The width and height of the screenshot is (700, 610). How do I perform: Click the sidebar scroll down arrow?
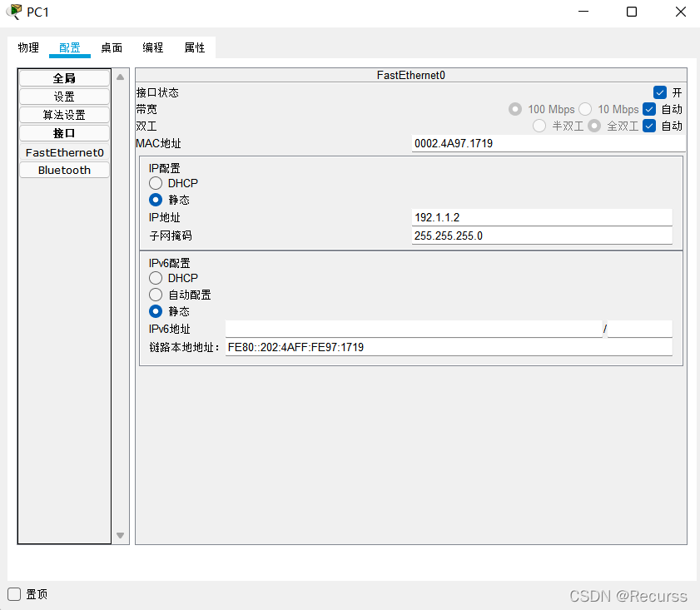point(120,535)
